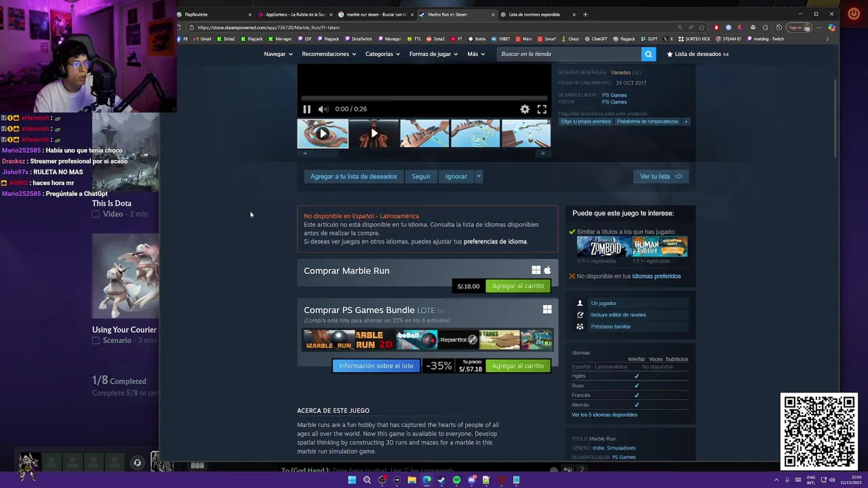Click the Plataforma de rompecabezas tag
This screenshot has height=488, width=868.
point(648,122)
